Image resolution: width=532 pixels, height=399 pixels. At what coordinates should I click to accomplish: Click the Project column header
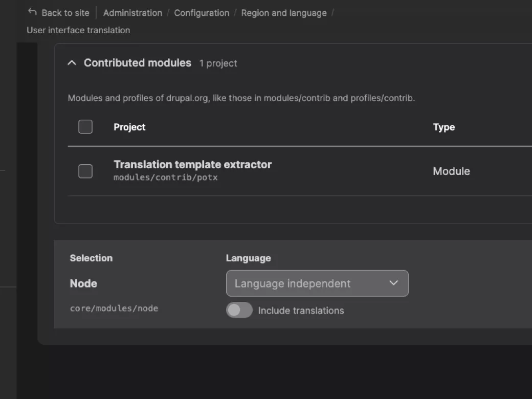[129, 127]
